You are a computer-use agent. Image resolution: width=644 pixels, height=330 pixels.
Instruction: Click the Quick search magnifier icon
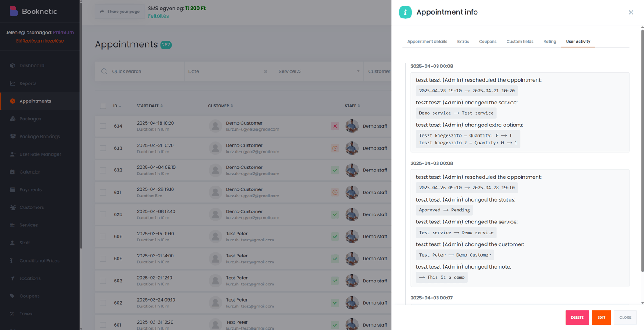point(104,71)
